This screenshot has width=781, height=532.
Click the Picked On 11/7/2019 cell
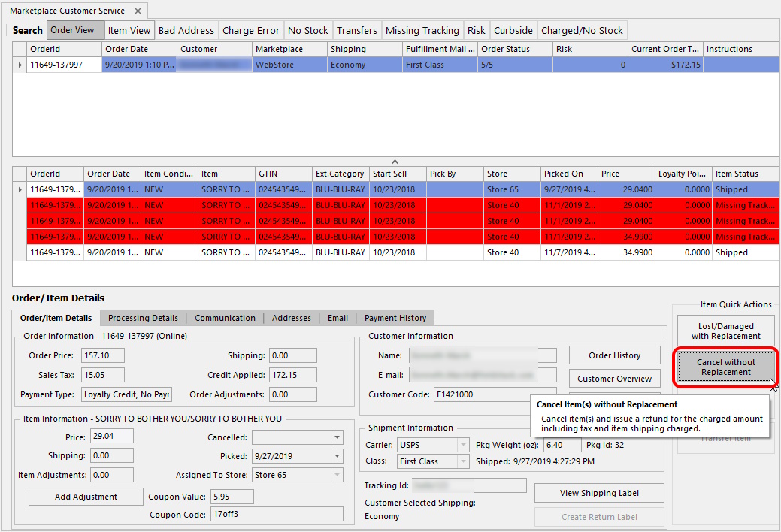(x=569, y=252)
